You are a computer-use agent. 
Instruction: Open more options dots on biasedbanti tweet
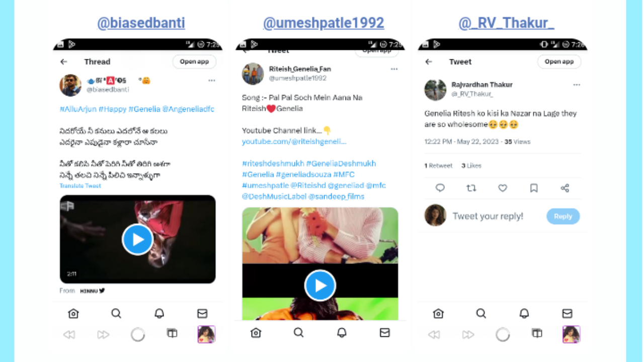[212, 80]
